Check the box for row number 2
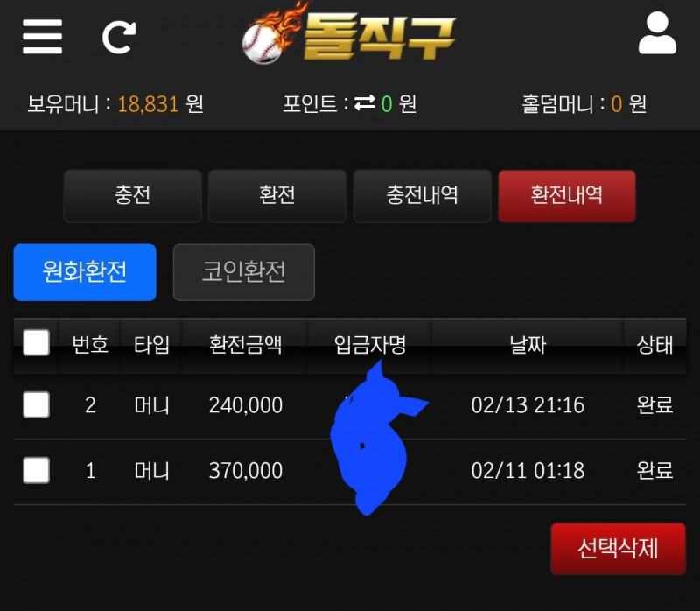The width and height of the screenshot is (700, 611). 36,404
